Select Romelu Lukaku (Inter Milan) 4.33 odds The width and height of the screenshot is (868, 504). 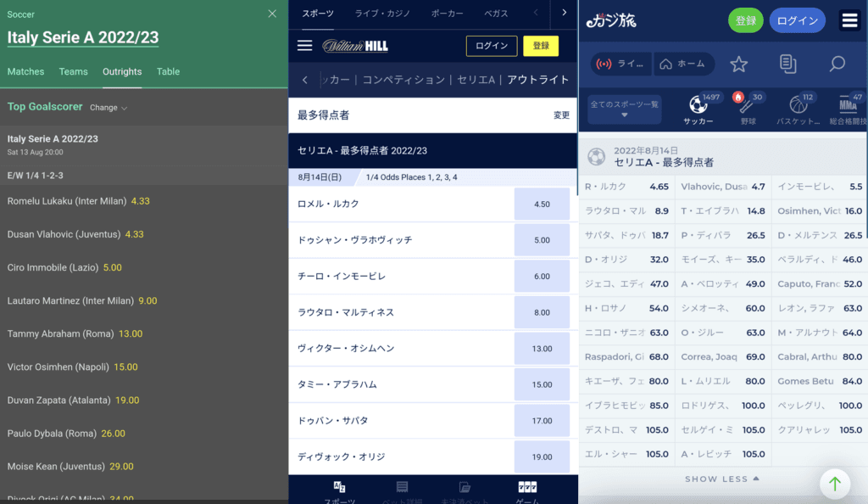[140, 201]
